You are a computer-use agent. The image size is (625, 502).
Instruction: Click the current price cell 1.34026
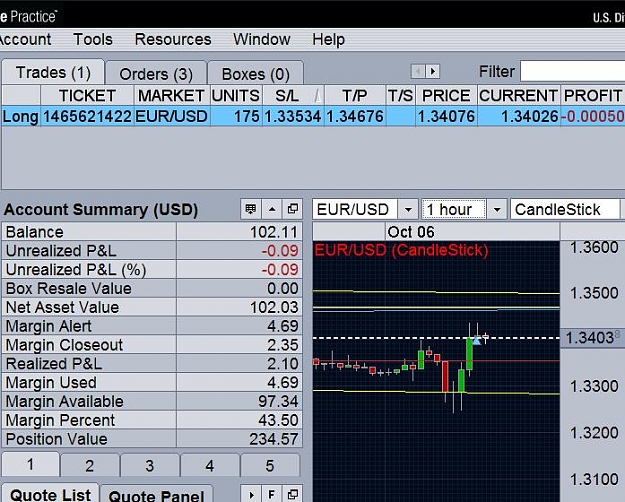point(519,116)
